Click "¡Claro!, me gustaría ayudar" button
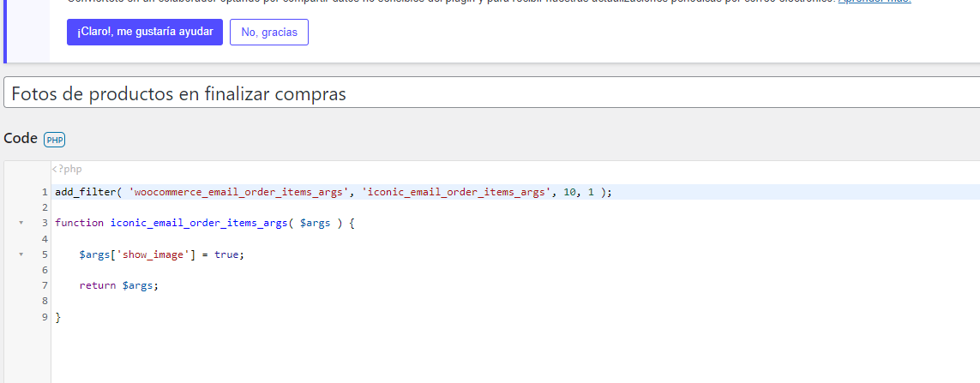The height and width of the screenshot is (383, 980). point(144,32)
